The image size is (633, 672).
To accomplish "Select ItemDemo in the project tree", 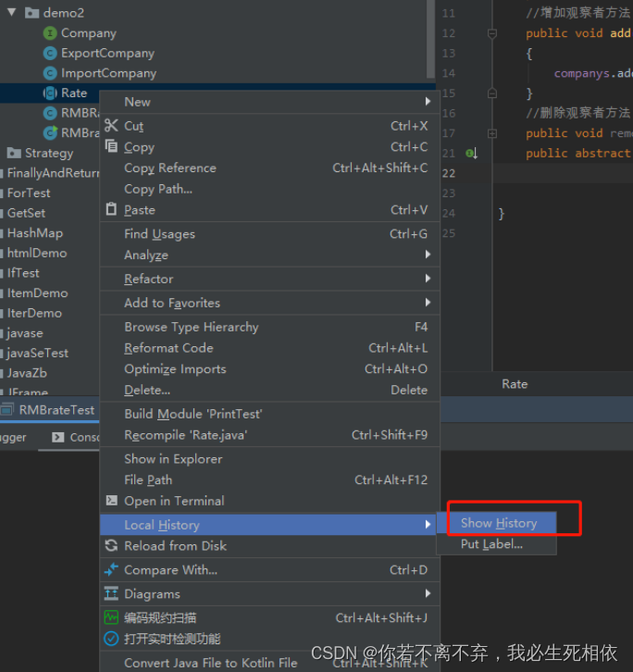I will click(x=38, y=293).
